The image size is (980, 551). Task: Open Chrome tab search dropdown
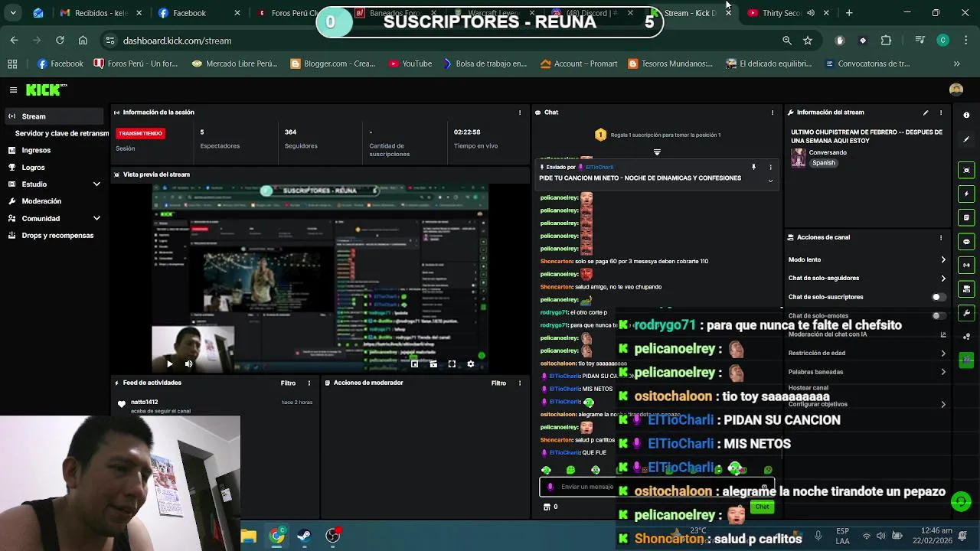point(13,13)
